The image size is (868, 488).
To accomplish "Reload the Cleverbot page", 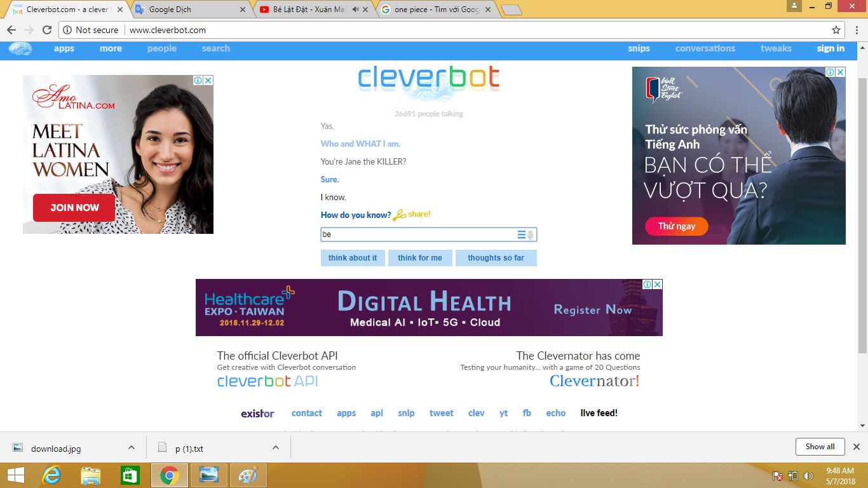I will [x=47, y=30].
